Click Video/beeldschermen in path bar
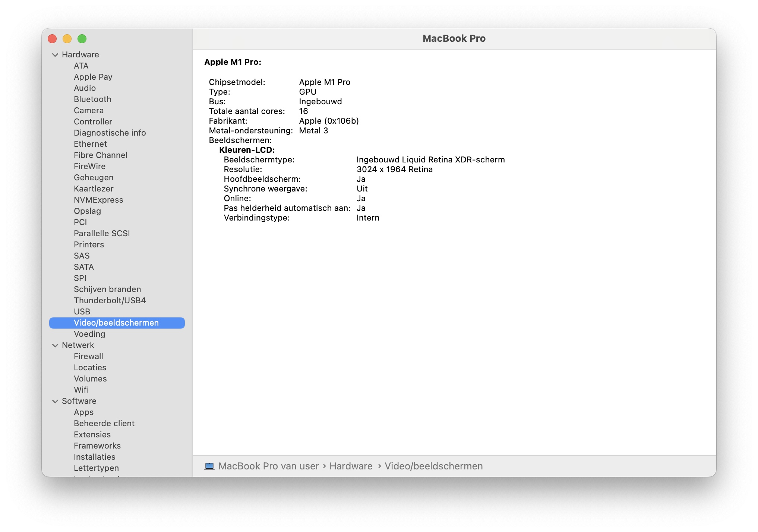 433,466
